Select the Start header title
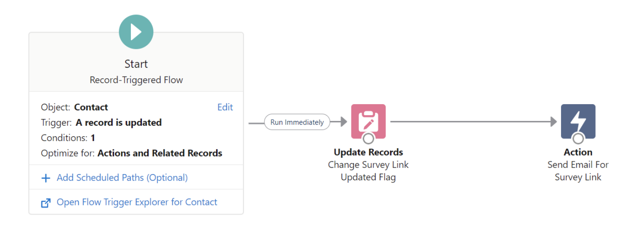 pyautogui.click(x=136, y=64)
